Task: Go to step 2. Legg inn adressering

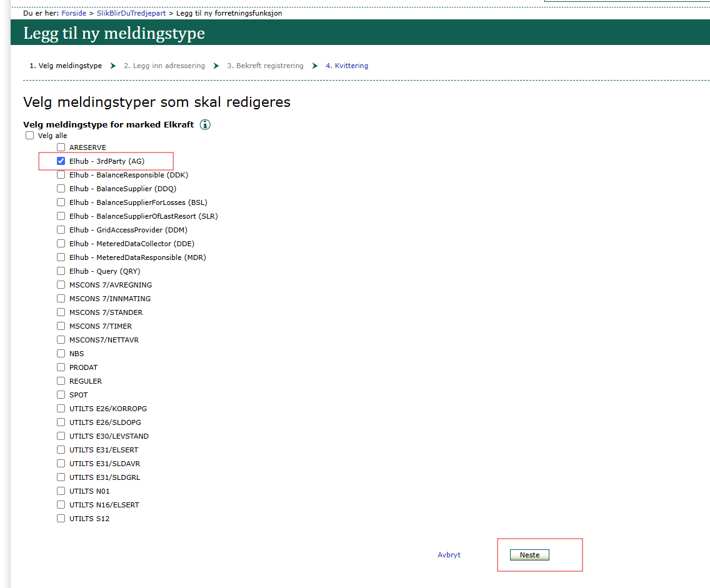Action: pyautogui.click(x=164, y=66)
